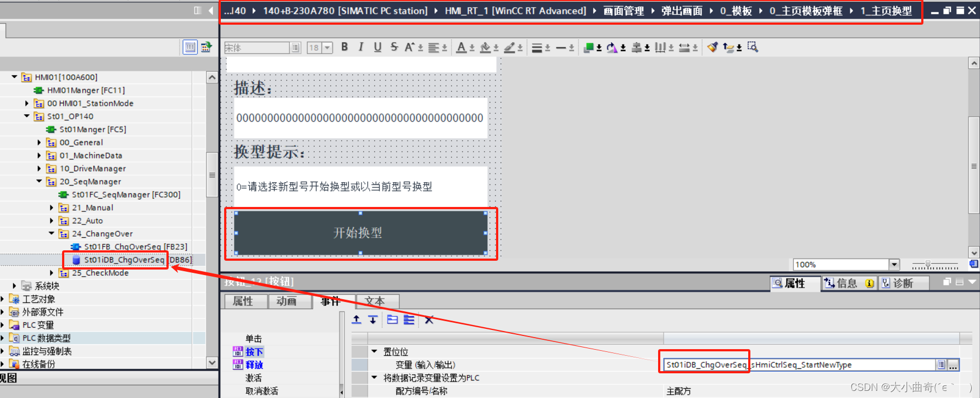Click the 画面管理 breadcrumb
The image size is (980, 398).
[623, 11]
